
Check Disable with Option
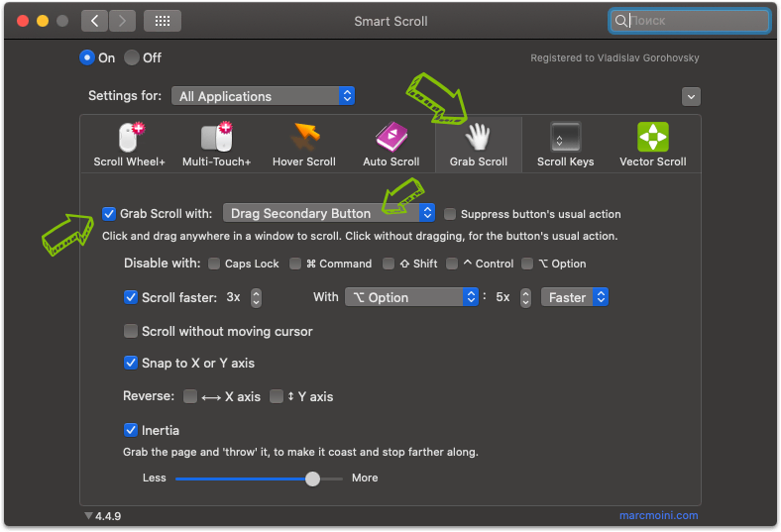(x=527, y=264)
